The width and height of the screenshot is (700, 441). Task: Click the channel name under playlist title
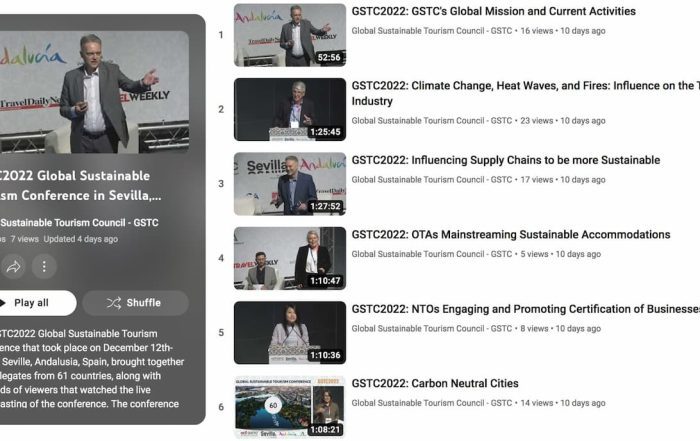(79, 222)
